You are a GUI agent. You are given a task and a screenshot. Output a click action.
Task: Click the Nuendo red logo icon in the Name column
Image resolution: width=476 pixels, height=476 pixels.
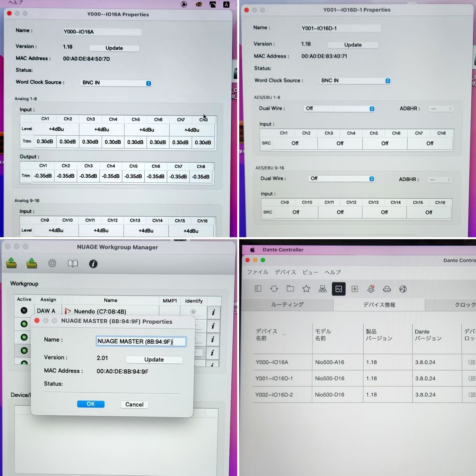pos(68,311)
